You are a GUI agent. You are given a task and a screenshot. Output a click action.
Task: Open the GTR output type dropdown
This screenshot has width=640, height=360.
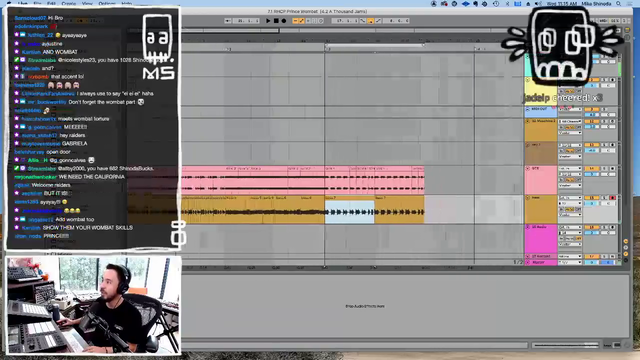[570, 186]
